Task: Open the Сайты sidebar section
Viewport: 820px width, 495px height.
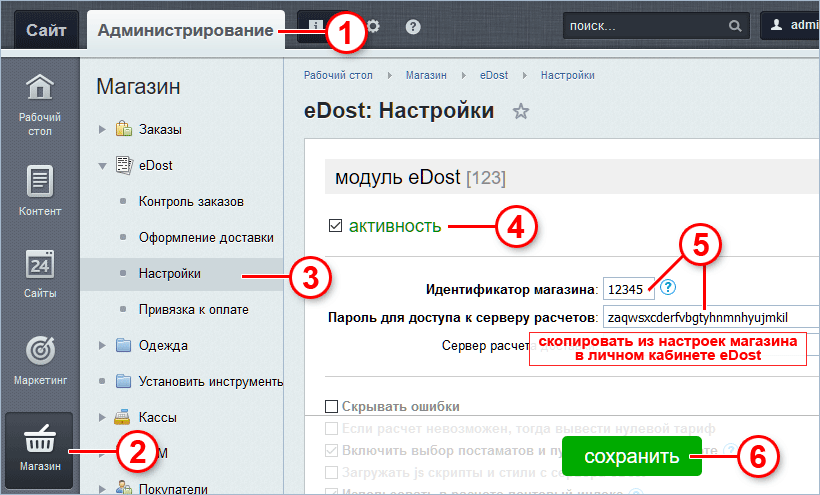Action: [40, 273]
